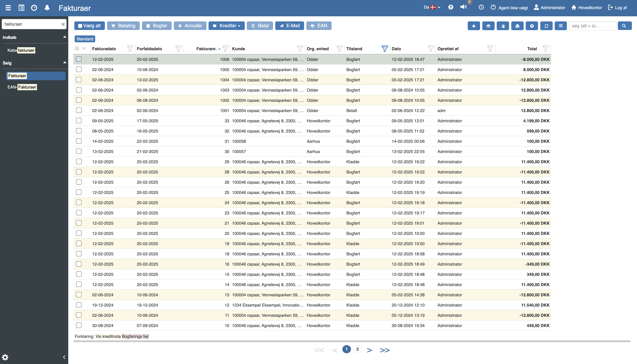Open the Krediter dropdown button
637x364 pixels.
click(x=226, y=26)
